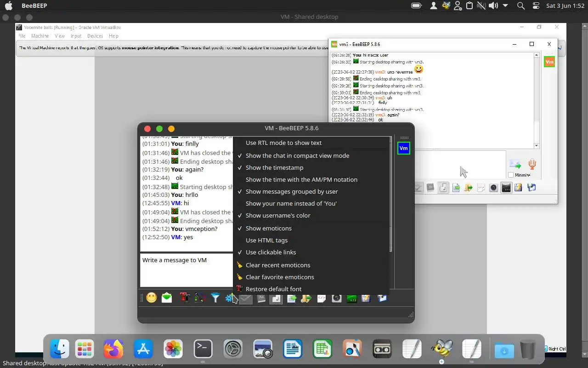Click the date and time Sat 3 Jun
The height and width of the screenshot is (368, 588).
click(565, 6)
